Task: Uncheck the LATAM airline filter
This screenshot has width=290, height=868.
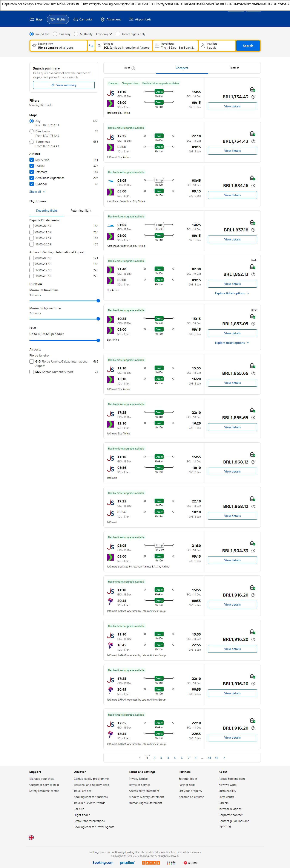Action: click(32, 166)
